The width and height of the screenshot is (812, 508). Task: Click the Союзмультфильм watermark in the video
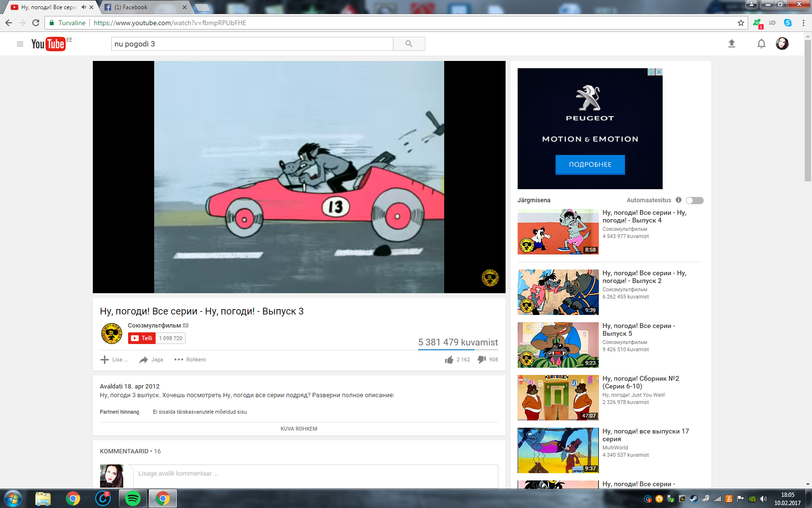(490, 278)
